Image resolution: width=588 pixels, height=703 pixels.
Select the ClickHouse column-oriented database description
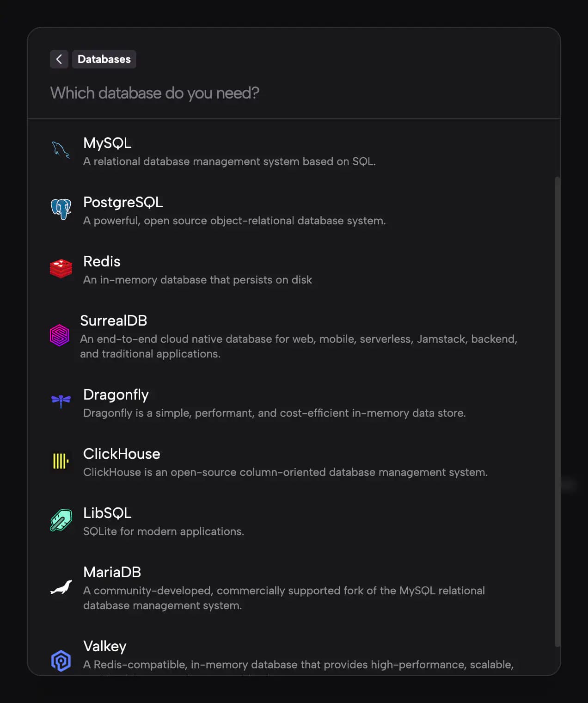(285, 472)
